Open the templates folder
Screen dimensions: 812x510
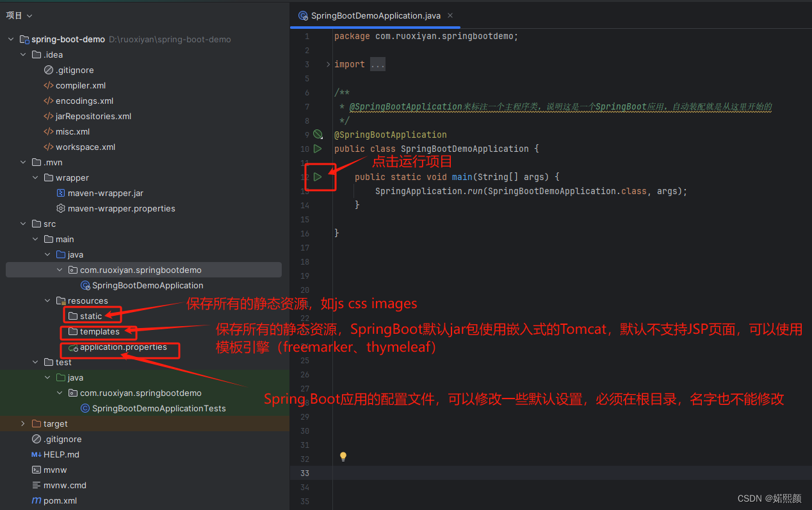pos(98,332)
